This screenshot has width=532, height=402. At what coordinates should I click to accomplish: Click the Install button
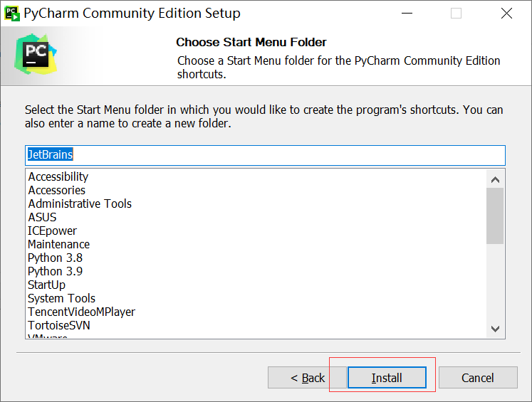[x=387, y=377]
